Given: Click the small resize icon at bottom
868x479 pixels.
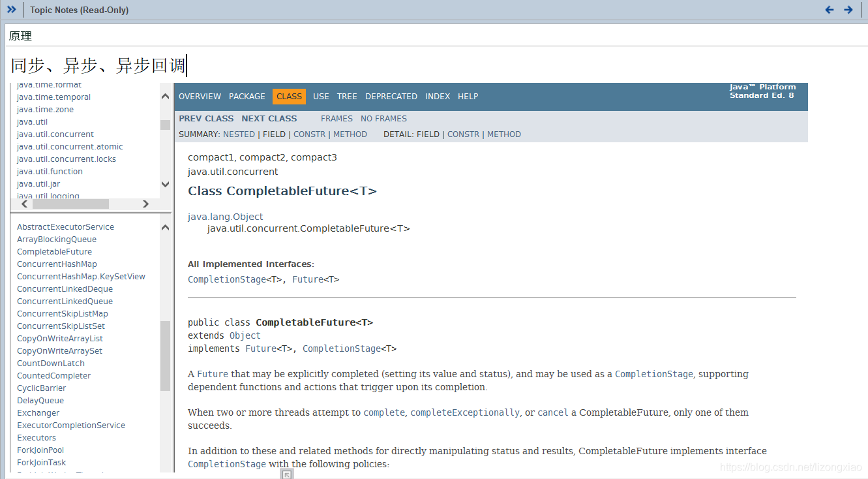Looking at the screenshot, I should [287, 474].
